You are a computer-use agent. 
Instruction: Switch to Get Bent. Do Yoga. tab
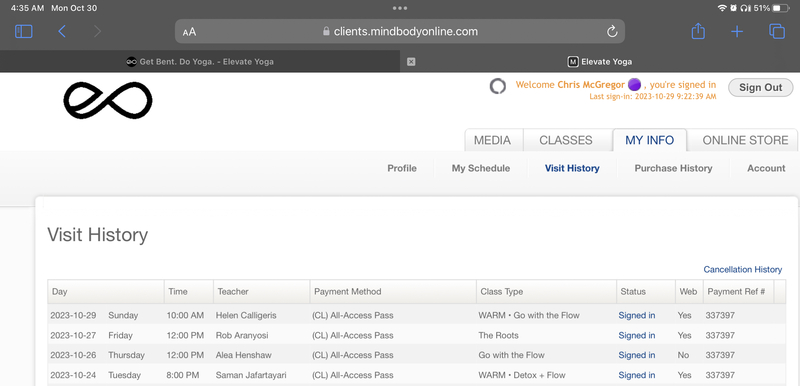[x=200, y=62]
